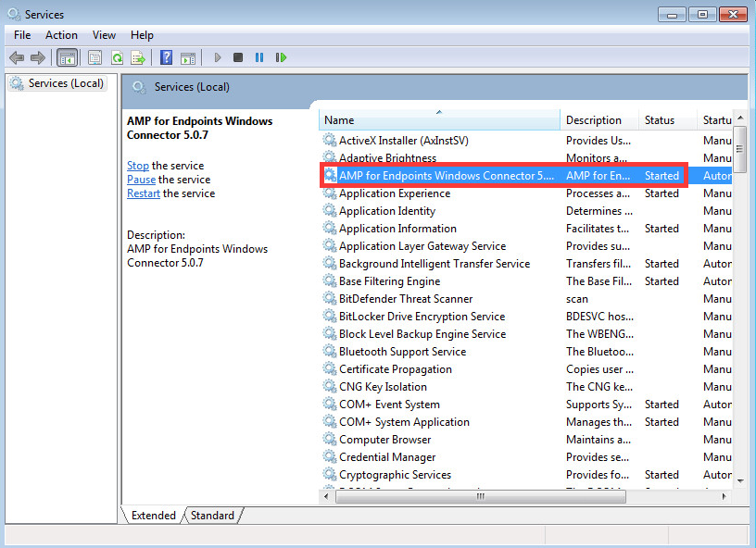Click the Export List toolbar icon
This screenshot has height=548, width=756.
pos(138,57)
